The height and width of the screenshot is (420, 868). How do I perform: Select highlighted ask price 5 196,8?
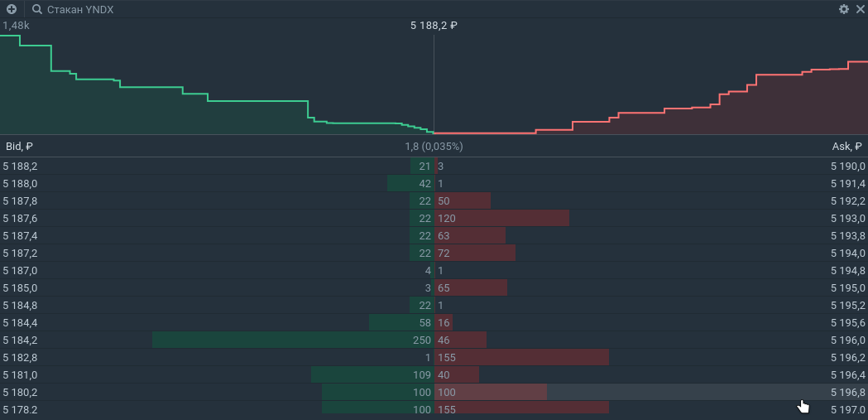coord(847,393)
